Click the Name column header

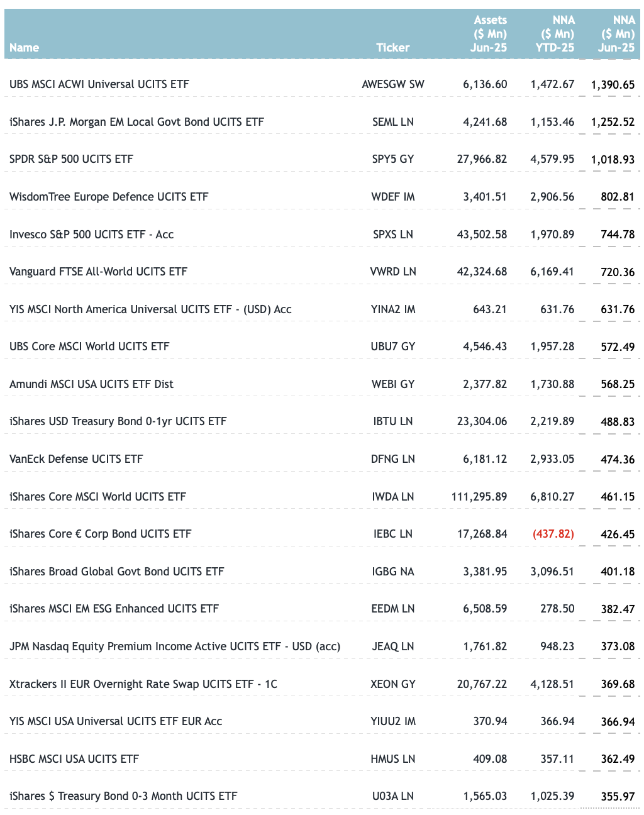pyautogui.click(x=25, y=48)
